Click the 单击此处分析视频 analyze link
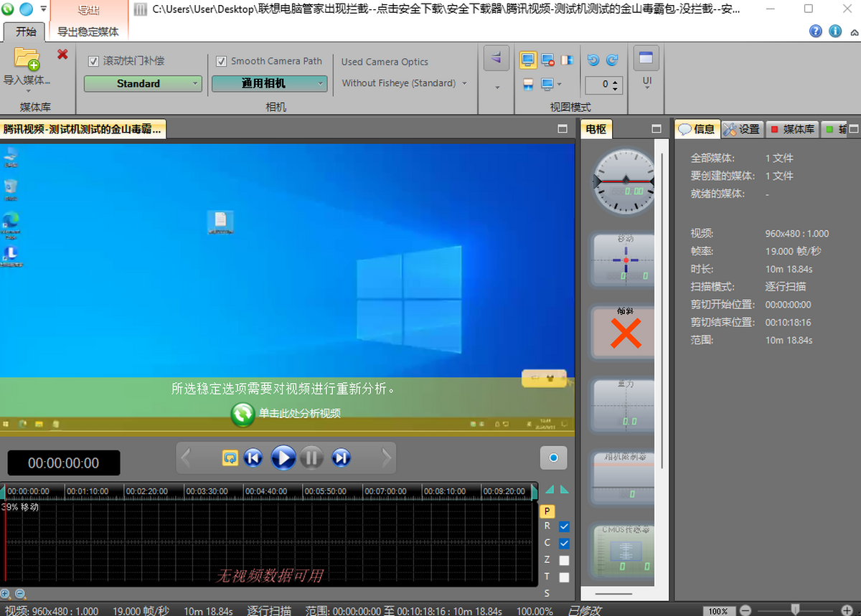 (300, 414)
